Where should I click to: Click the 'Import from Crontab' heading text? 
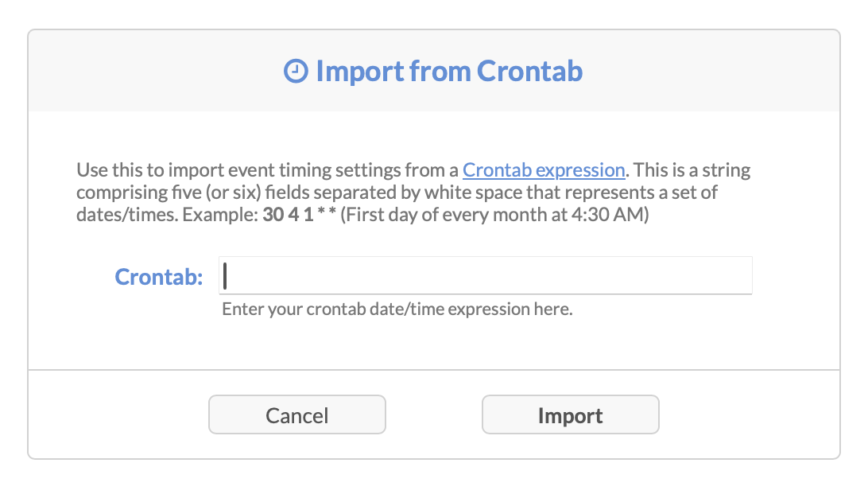[x=449, y=72]
